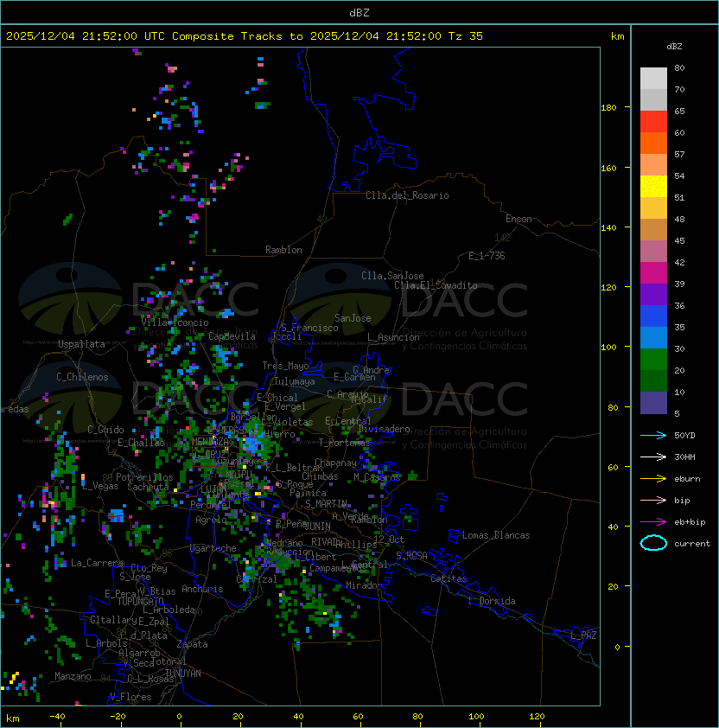
Task: Choose the slate purple 5-10 dBZ swatch
Action: click(x=653, y=403)
